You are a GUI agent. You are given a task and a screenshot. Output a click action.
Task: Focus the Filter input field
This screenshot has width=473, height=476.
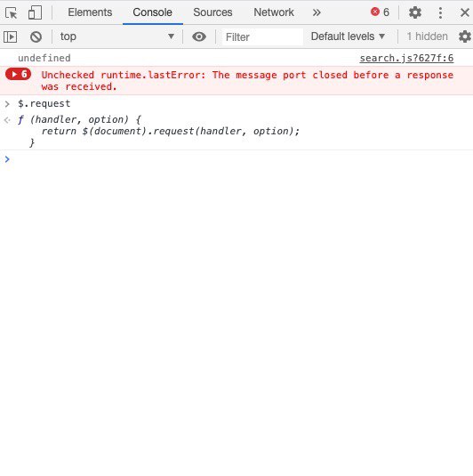(x=262, y=37)
